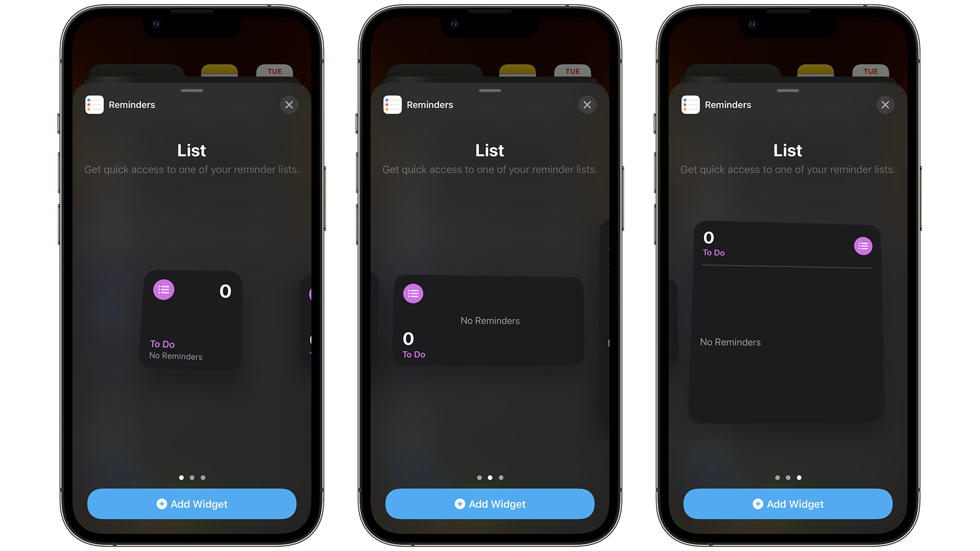980x551 pixels.
Task: Click the close button on Reminders panel
Action: pos(289,105)
